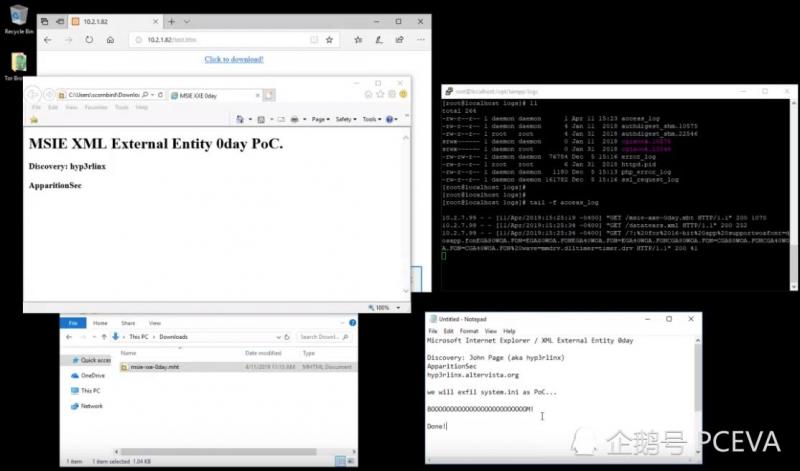This screenshot has height=471, width=800.
Task: Expand print options arrow in IE command bar
Action: point(305,119)
